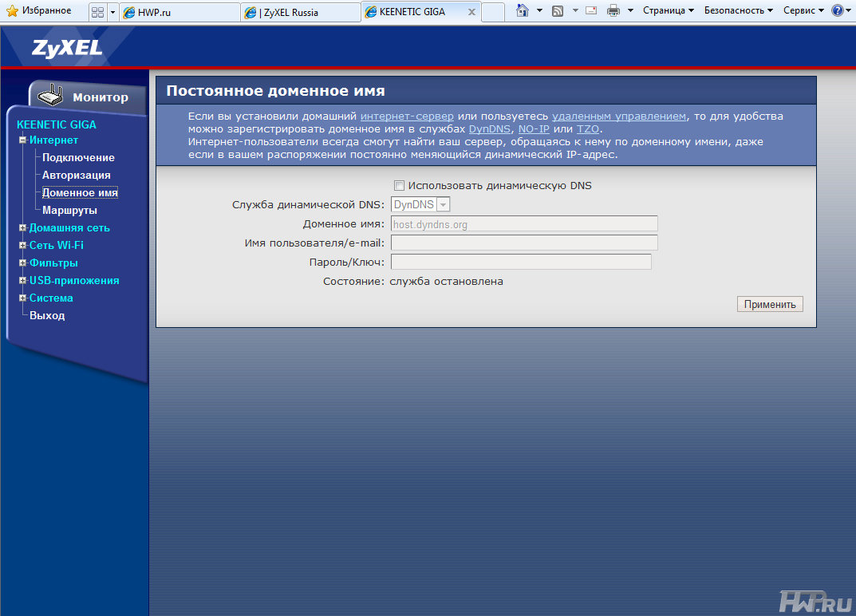
Task: Enable the Использовать динамическую DNS checkbox
Action: 399,186
